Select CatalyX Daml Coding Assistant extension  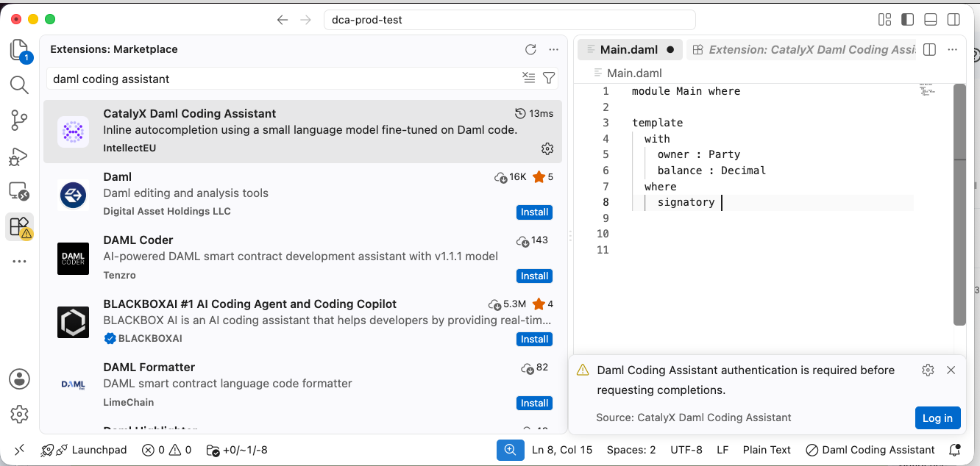[302, 132]
